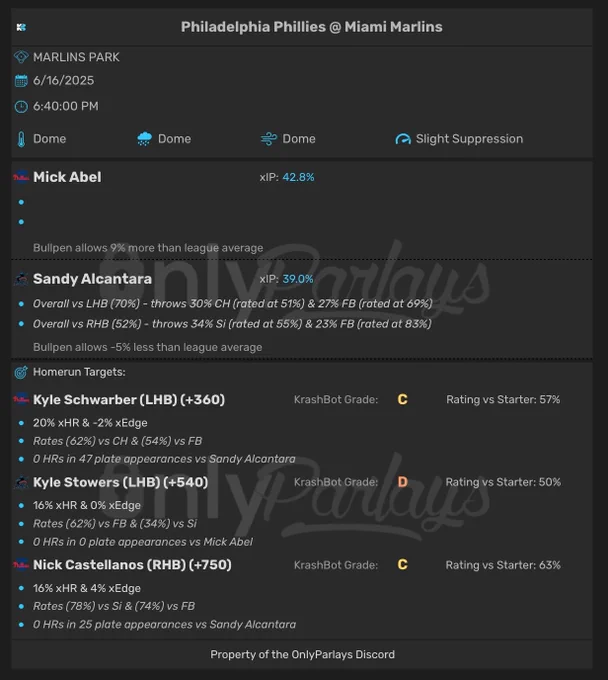The height and width of the screenshot is (680, 608).
Task: Click the MARLINS PARK venue text
Action: [x=76, y=57]
